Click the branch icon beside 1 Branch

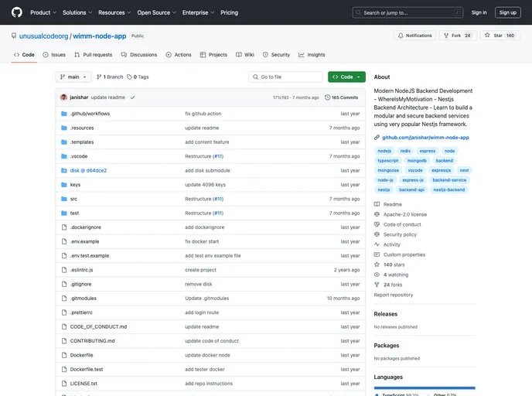99,77
